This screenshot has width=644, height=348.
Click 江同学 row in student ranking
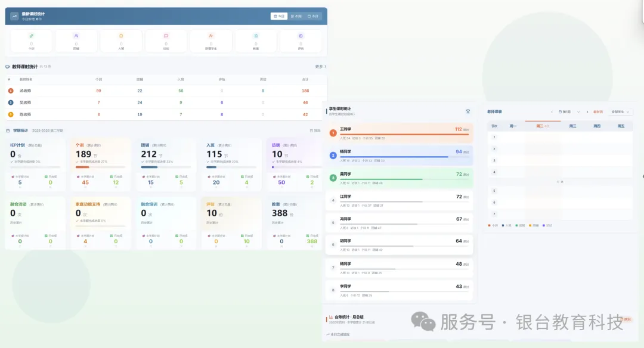coord(399,200)
